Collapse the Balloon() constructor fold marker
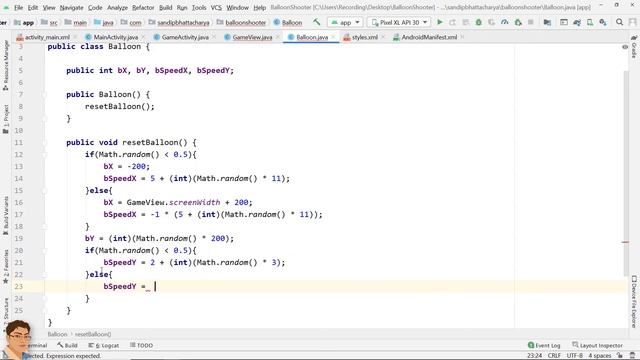 click(x=44, y=95)
